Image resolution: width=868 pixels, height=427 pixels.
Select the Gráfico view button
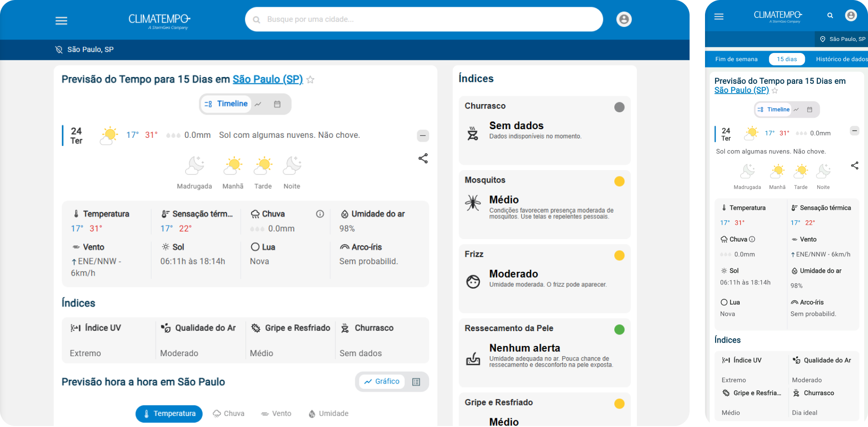pos(382,381)
